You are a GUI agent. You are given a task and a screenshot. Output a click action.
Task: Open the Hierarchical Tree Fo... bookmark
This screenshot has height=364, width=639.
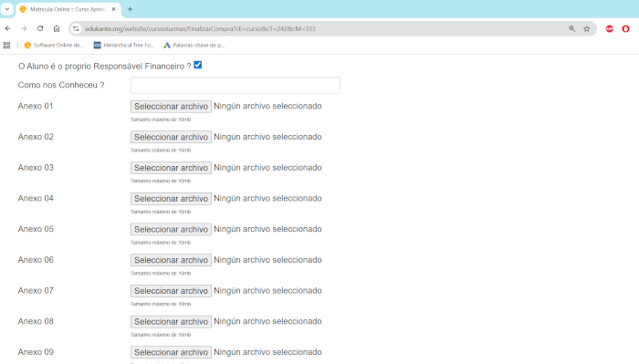coord(124,46)
